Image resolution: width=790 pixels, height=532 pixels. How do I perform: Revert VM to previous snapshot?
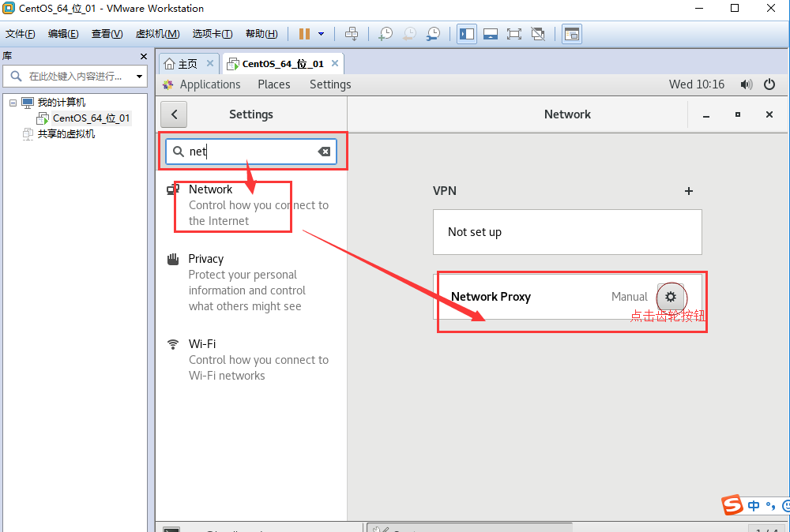coord(409,34)
